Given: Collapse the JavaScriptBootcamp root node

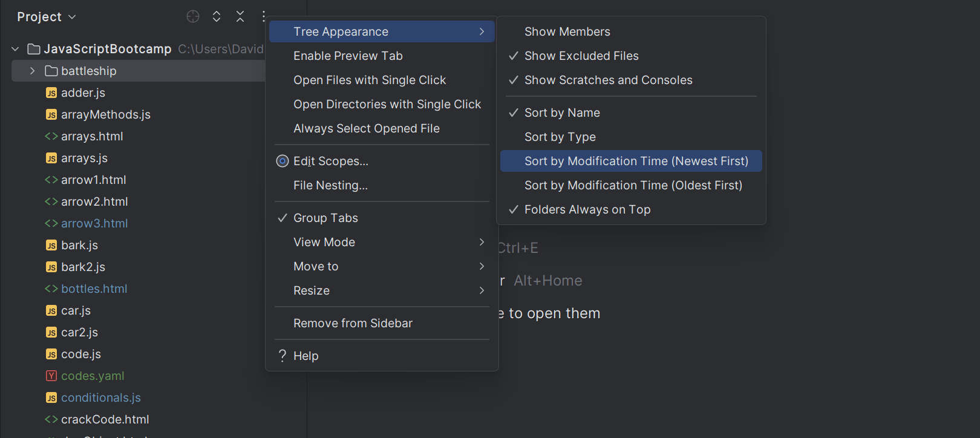Looking at the screenshot, I should pyautogui.click(x=15, y=49).
